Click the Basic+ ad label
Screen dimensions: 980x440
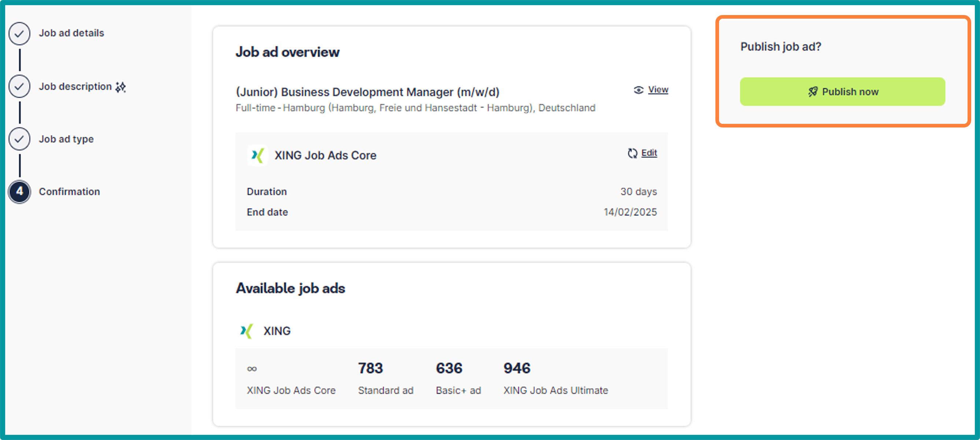click(x=458, y=391)
